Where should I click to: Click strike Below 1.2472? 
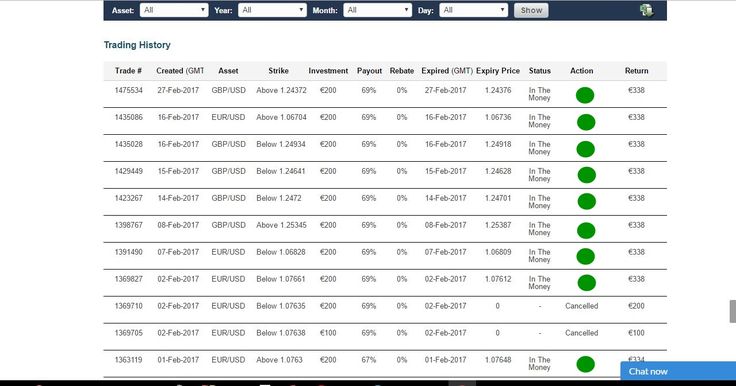[279, 198]
